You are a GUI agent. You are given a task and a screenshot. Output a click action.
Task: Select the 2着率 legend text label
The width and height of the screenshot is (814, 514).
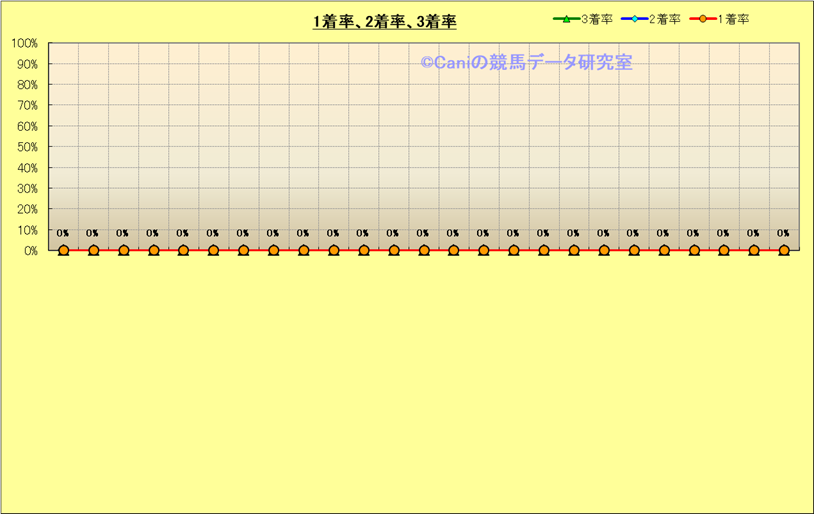pos(665,19)
